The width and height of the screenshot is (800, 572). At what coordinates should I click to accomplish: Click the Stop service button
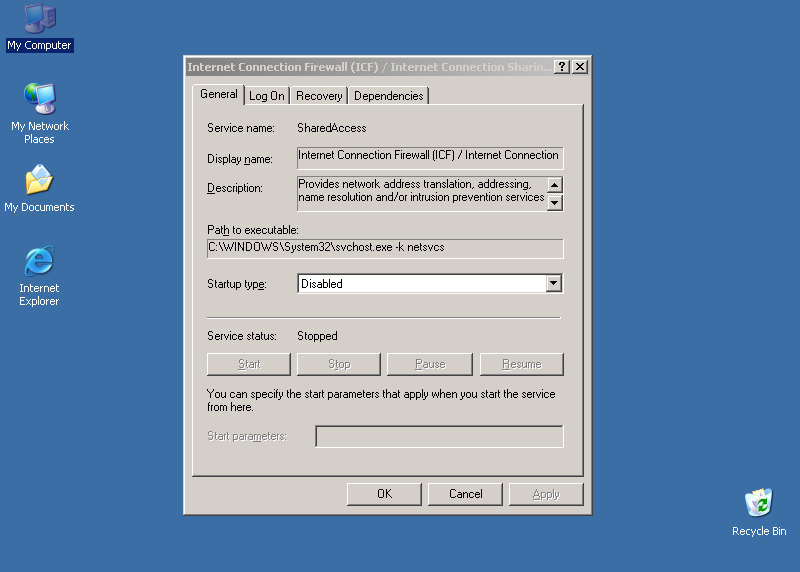click(x=339, y=364)
